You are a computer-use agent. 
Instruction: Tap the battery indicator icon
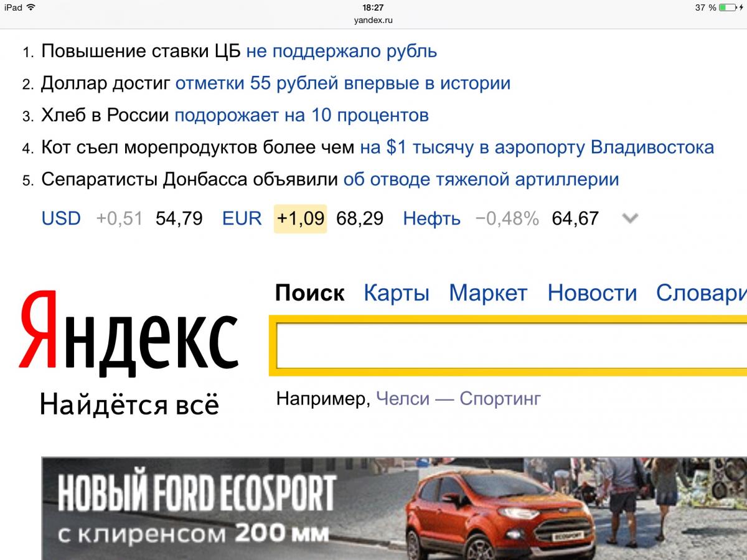tap(728, 7)
